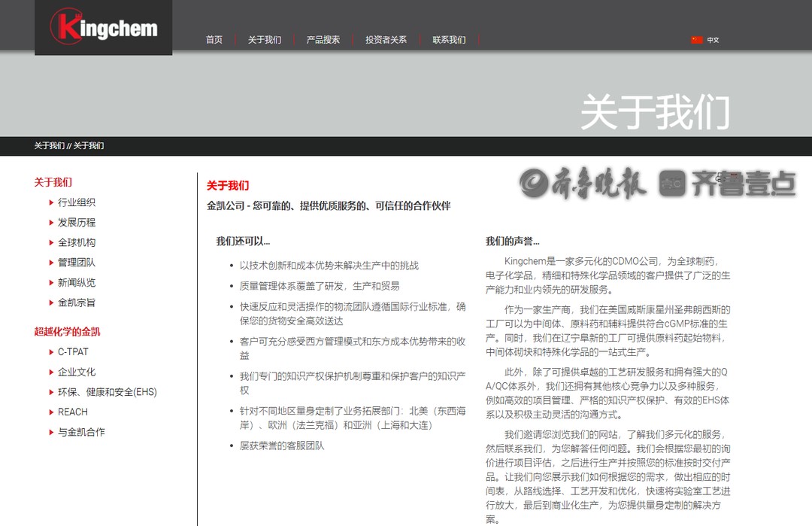Open 发展历程 sidebar link
Image resolution: width=812 pixels, height=526 pixels.
tap(77, 223)
